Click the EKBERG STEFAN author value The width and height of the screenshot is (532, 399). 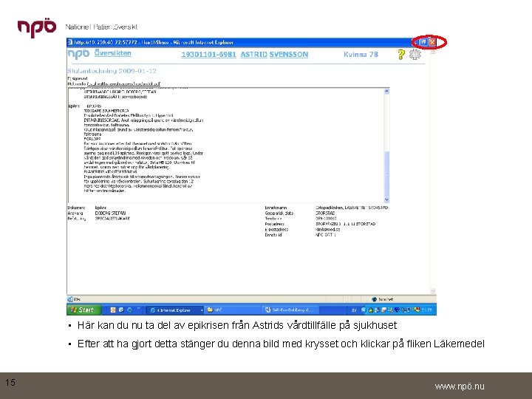(110, 213)
